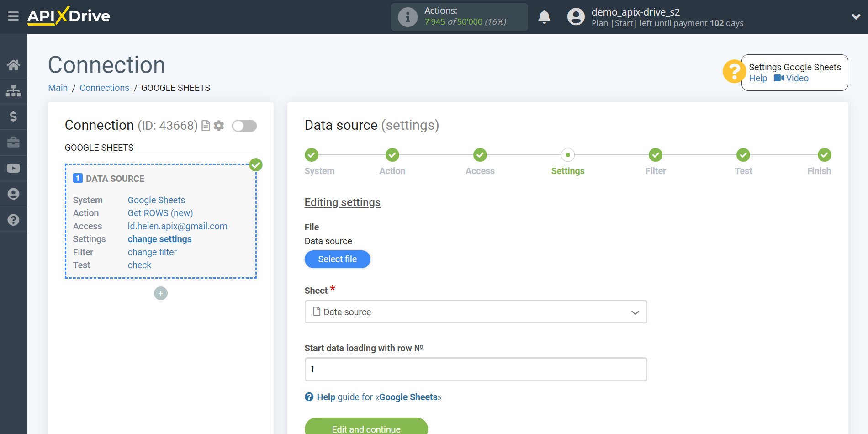Click the data source green checkmark badge
This screenshot has height=434, width=868.
(256, 165)
